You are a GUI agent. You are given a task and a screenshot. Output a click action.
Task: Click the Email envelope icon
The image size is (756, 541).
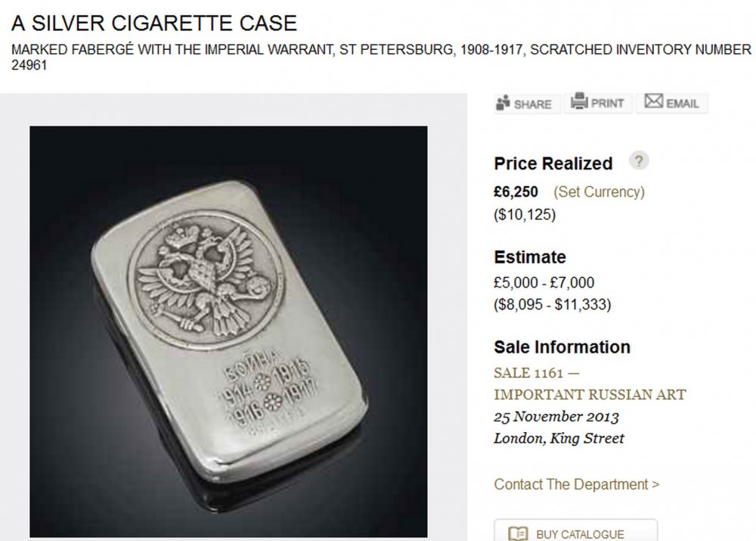click(x=653, y=102)
